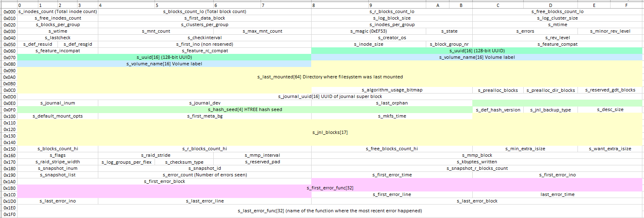Select the s_wtime cell
The image size is (644, 218).
(58, 31)
